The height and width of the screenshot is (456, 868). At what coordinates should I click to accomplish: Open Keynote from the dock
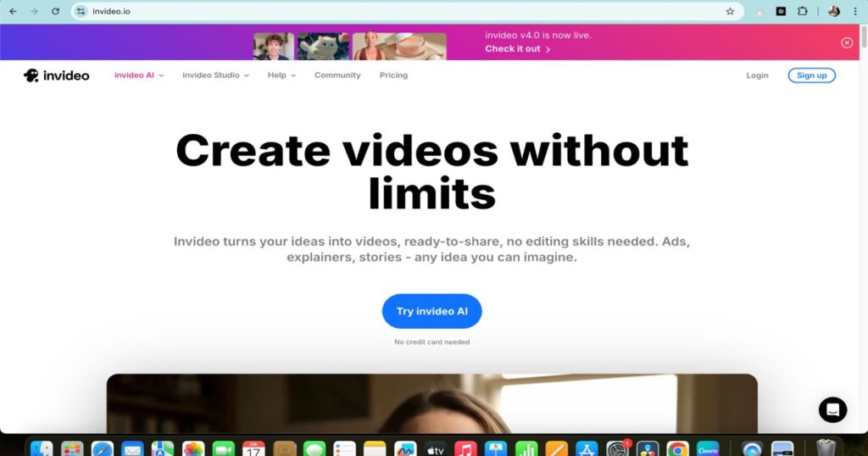(496, 449)
